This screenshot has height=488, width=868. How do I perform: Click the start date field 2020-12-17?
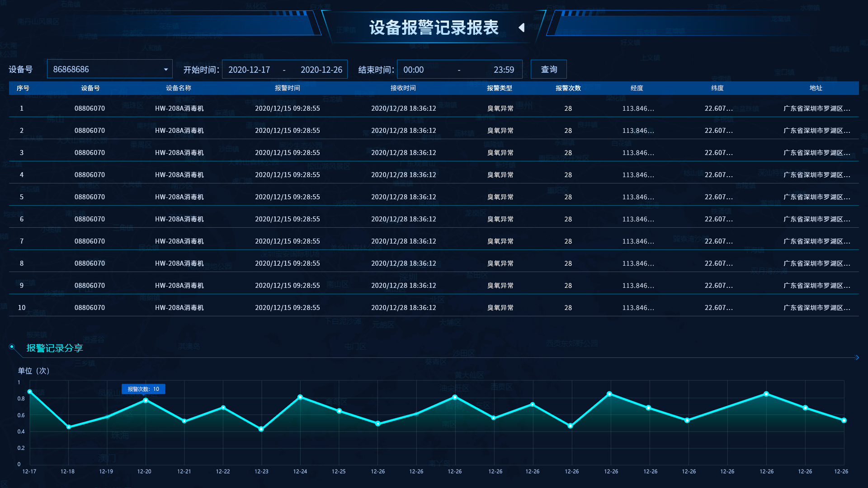(x=249, y=69)
